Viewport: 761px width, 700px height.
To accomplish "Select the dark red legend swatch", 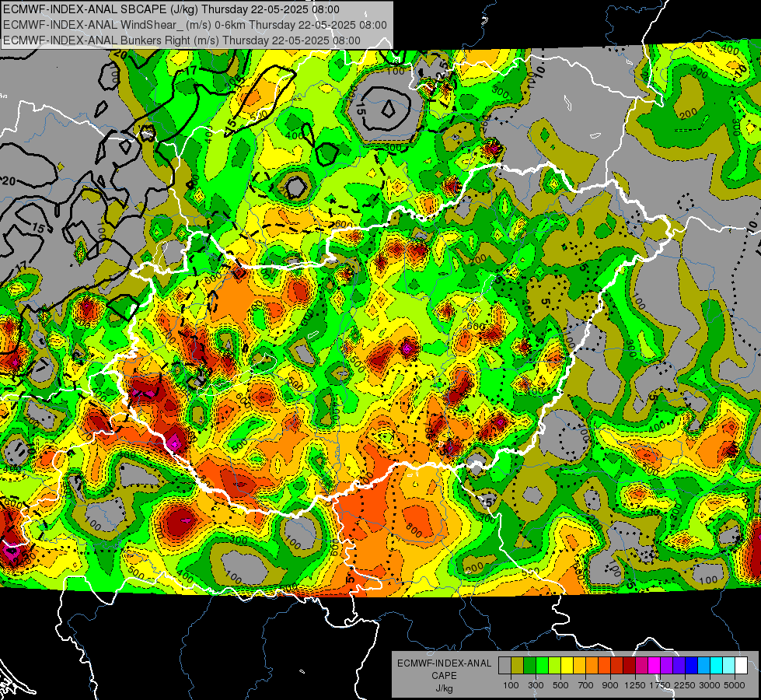I will click(630, 666).
